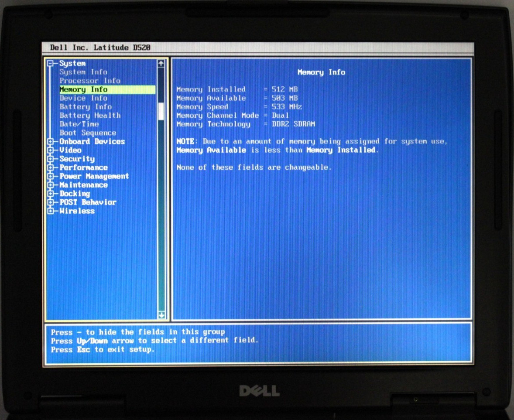
Task: Click the Memory Available 503 MB value
Action: click(284, 98)
